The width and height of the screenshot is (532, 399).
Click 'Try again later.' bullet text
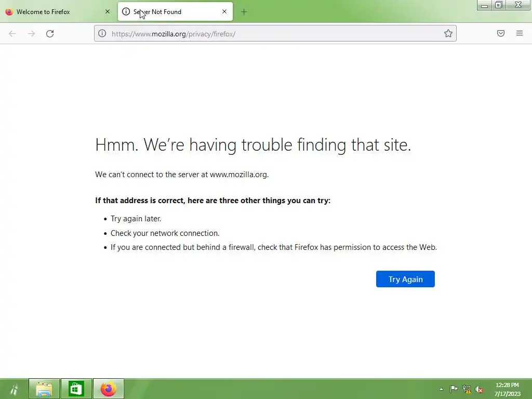pos(136,219)
